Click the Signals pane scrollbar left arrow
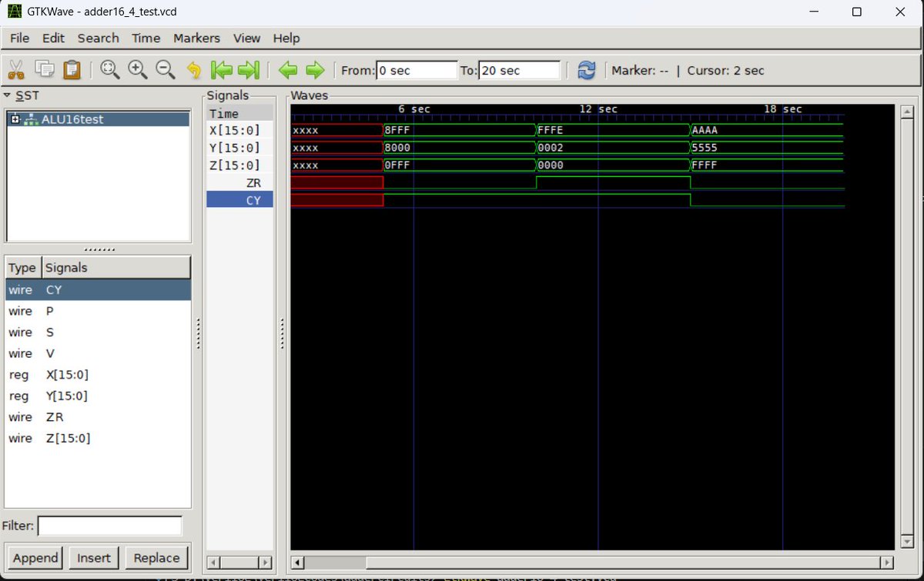The image size is (924, 581). click(213, 563)
